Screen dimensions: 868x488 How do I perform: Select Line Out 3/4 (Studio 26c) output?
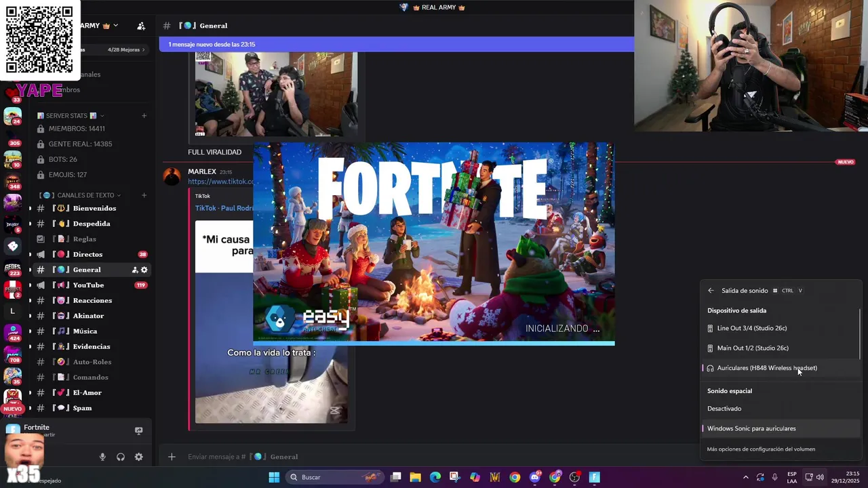[780, 328]
